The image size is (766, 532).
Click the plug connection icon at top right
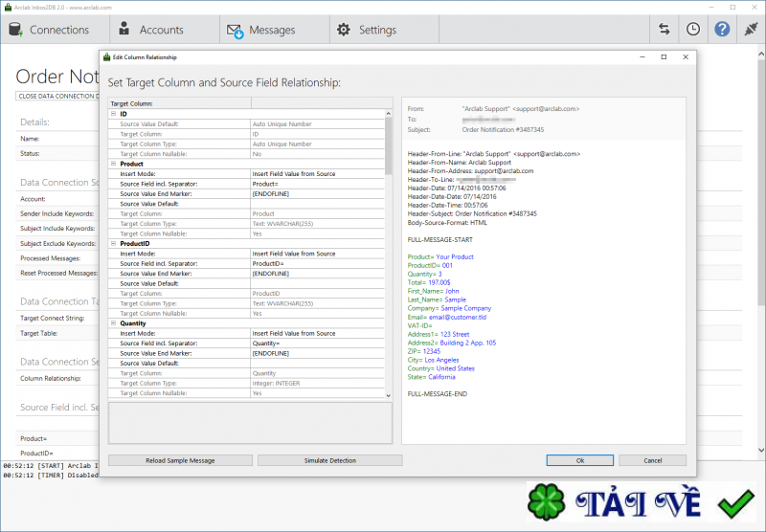(x=751, y=30)
